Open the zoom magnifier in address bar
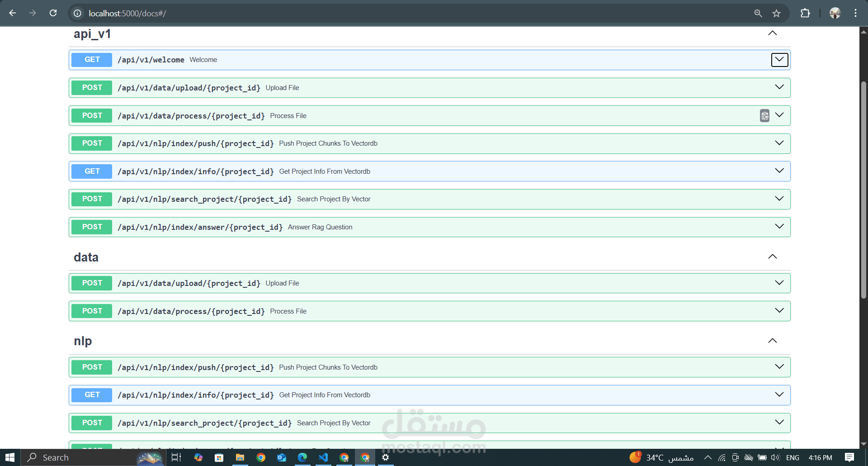The height and width of the screenshot is (466, 868). point(758,14)
